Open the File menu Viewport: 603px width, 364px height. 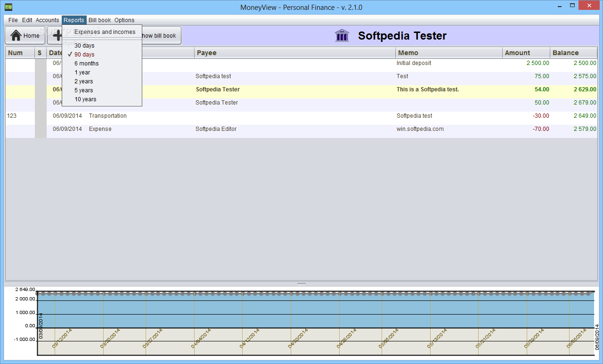point(13,20)
